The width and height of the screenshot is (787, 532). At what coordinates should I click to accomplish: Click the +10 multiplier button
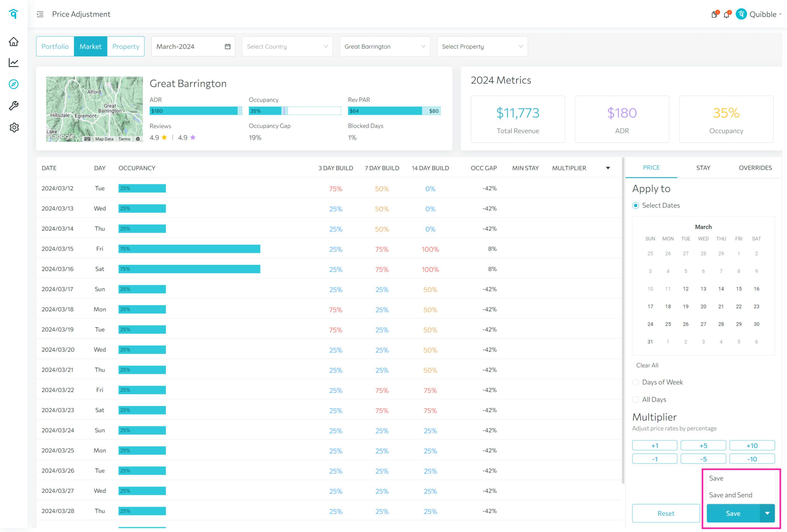(x=752, y=445)
